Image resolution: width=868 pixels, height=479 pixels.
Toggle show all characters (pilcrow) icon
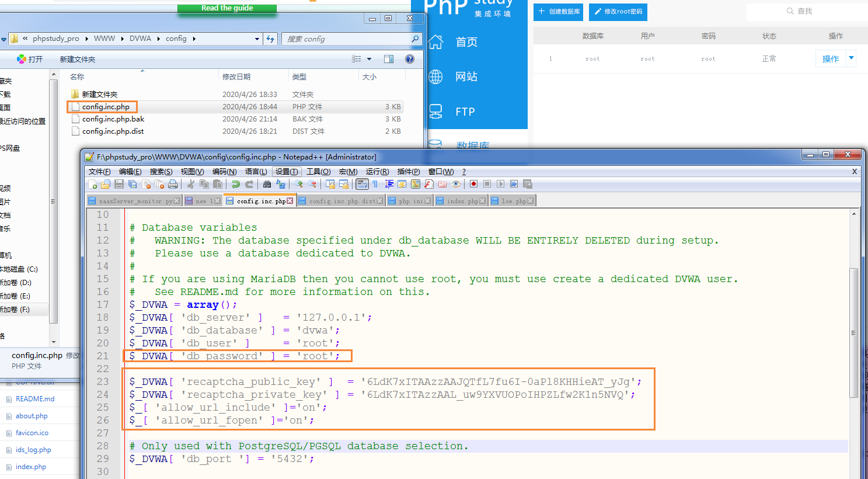pyautogui.click(x=375, y=184)
